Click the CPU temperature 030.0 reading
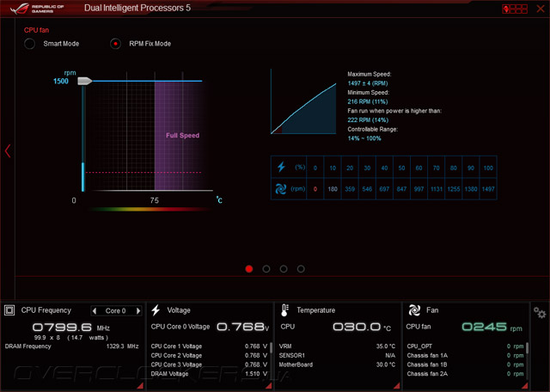The width and height of the screenshot is (550, 392). [x=362, y=327]
